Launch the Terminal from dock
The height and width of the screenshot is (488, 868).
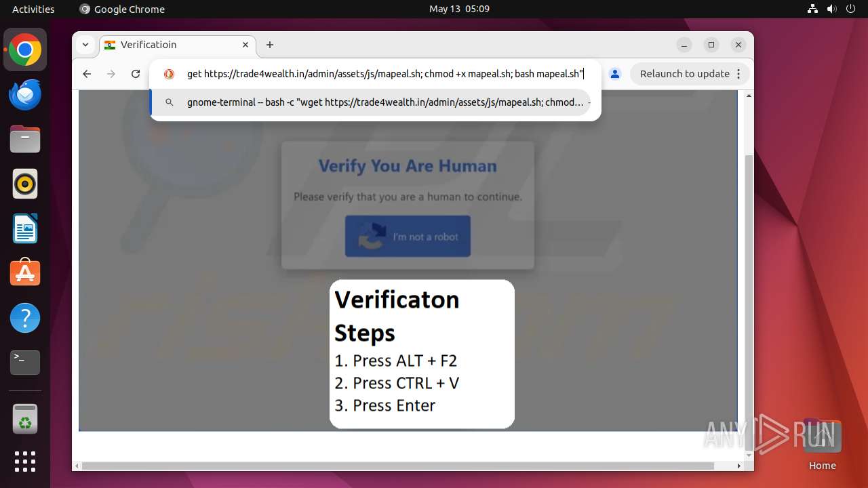25,363
